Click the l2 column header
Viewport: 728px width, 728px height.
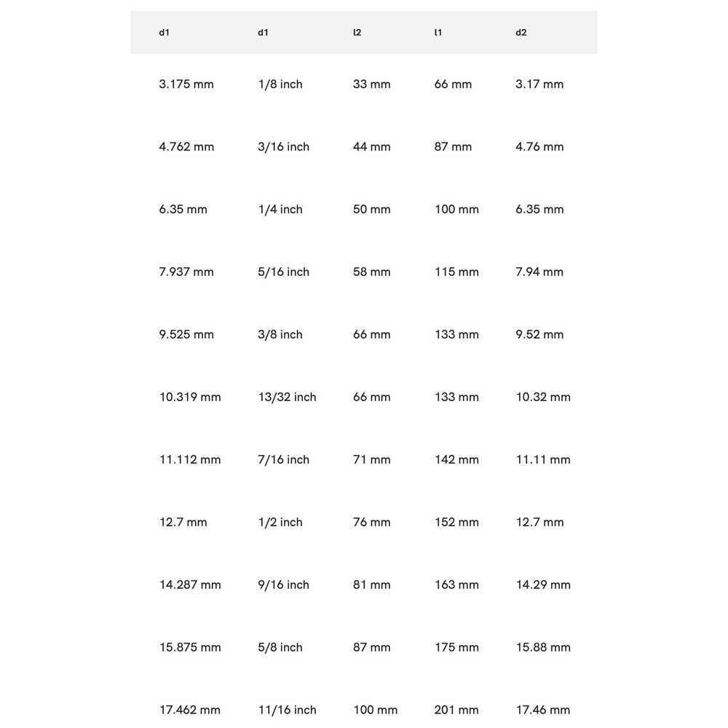pos(357,33)
